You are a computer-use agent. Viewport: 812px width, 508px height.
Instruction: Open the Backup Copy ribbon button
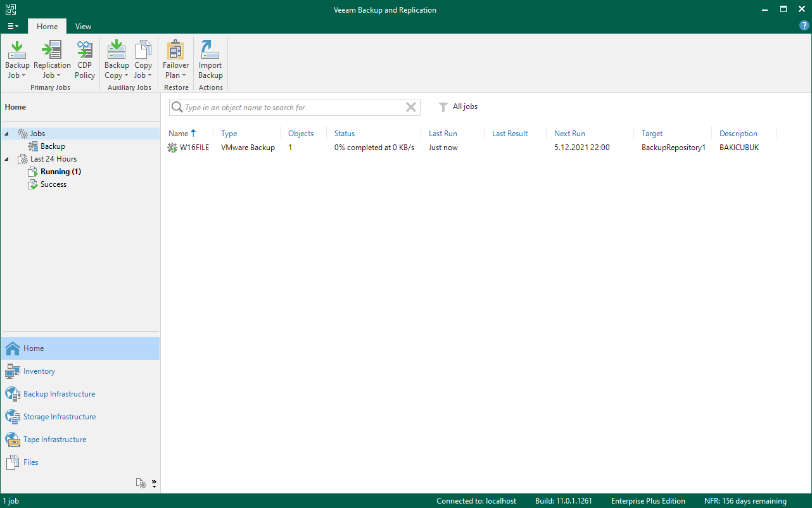(117, 60)
